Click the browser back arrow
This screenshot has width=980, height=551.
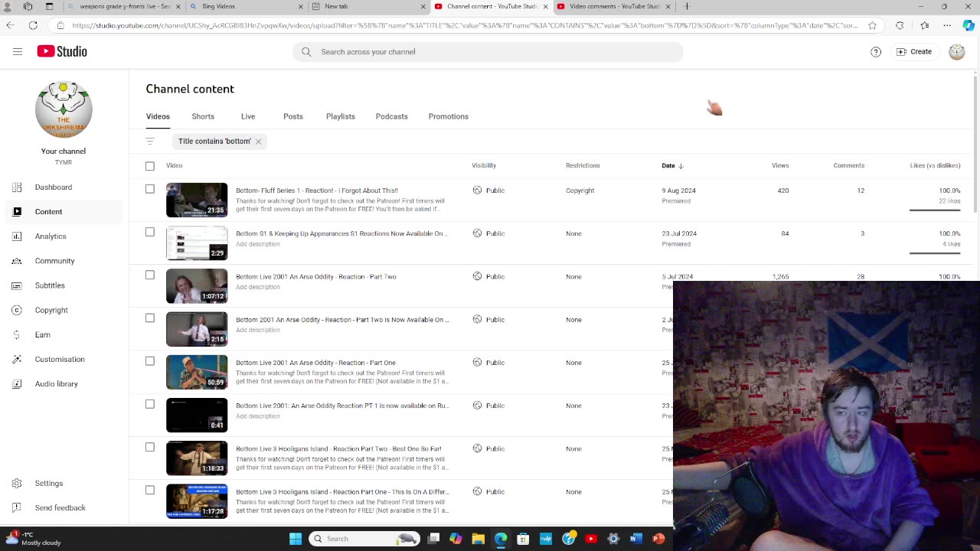click(10, 25)
